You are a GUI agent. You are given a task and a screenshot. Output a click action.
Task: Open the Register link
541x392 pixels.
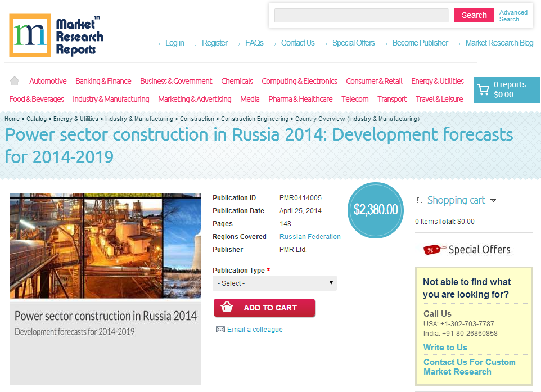pos(215,43)
